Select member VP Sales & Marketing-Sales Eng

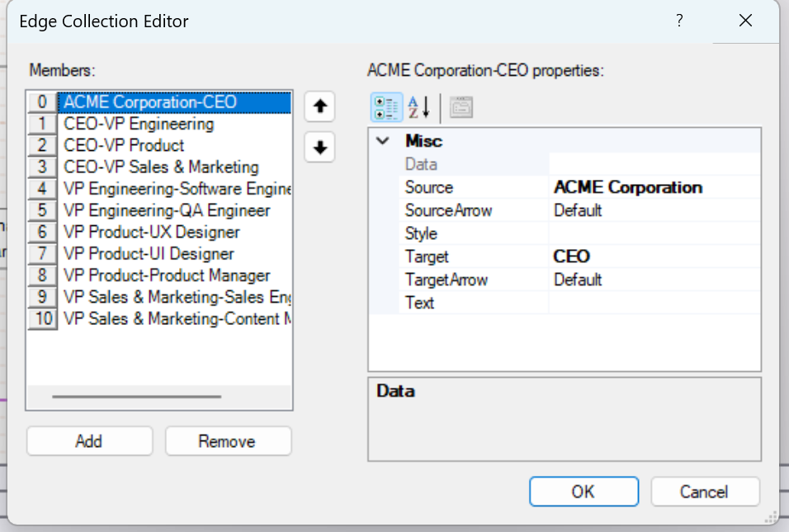175,297
